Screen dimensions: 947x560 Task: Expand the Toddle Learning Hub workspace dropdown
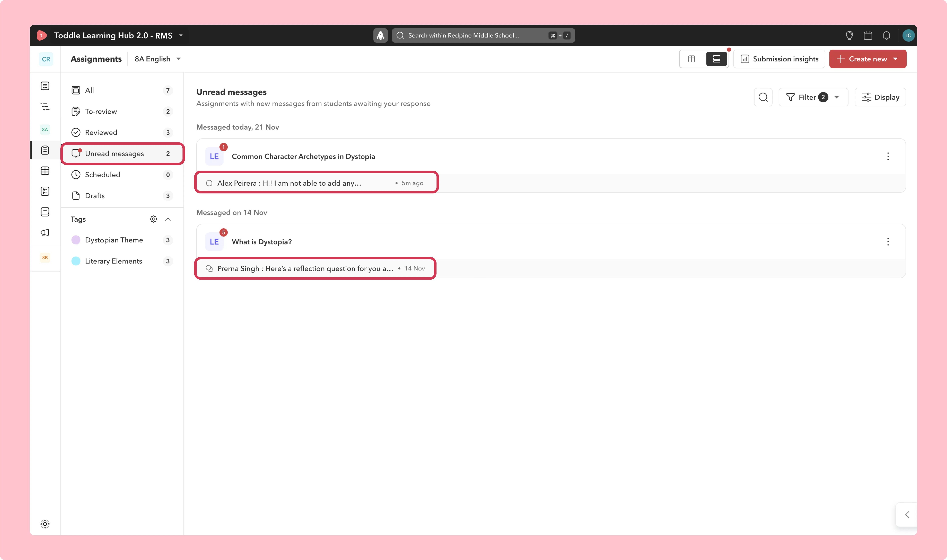181,35
